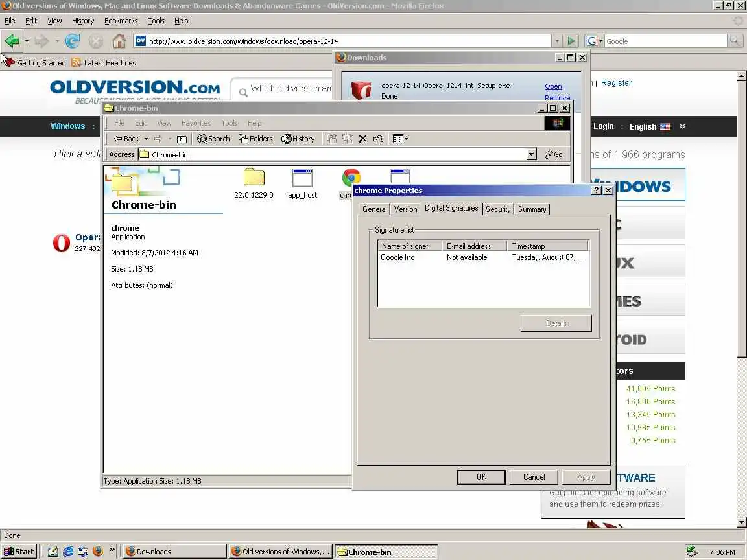747x560 pixels.
Task: Select Google Inc signer row
Action: pos(483,257)
